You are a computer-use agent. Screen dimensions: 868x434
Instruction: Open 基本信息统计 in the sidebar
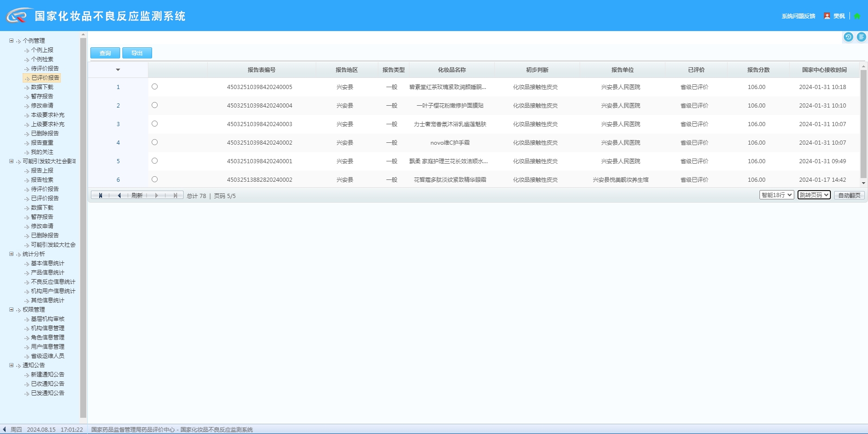tap(47, 263)
